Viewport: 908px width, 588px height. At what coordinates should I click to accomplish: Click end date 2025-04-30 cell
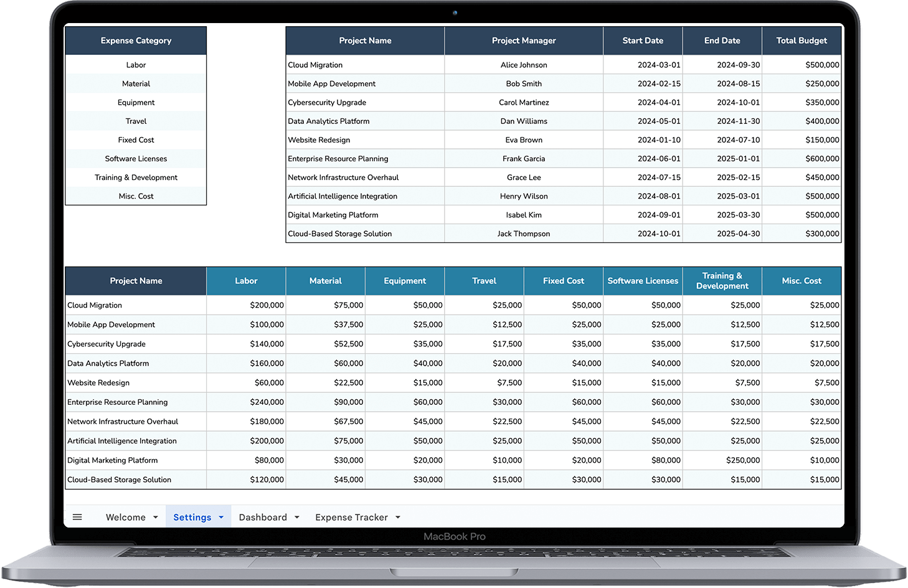[x=722, y=234]
